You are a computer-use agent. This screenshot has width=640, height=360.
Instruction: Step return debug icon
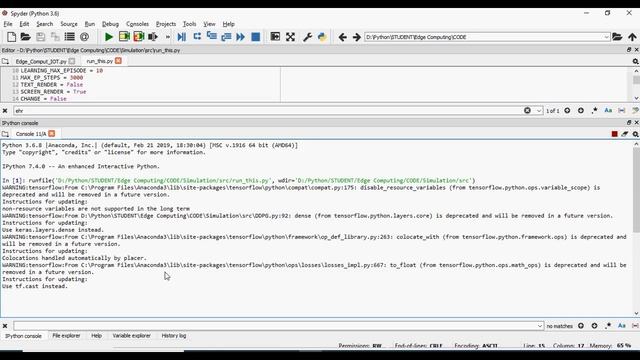click(226, 37)
